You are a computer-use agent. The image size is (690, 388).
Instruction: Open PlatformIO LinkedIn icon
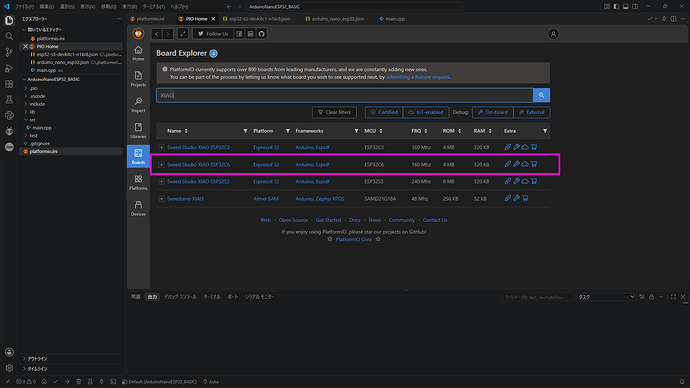(x=250, y=34)
